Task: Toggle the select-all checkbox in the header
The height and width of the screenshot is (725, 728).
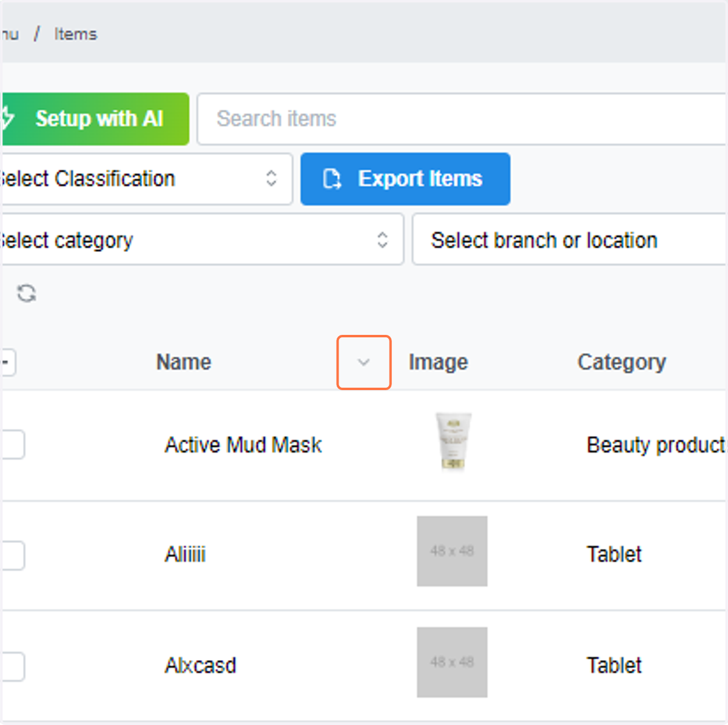Action: (8, 363)
